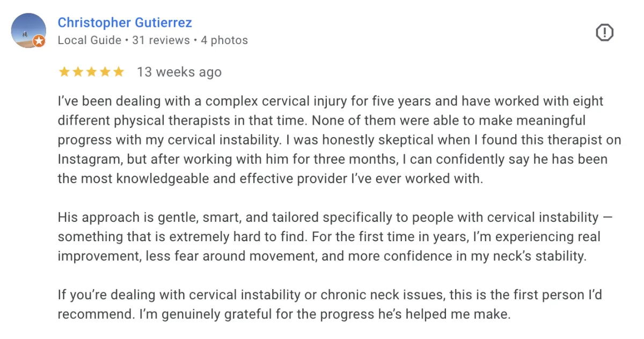Click the paragraph starting "If you're dealing with"

point(322,304)
